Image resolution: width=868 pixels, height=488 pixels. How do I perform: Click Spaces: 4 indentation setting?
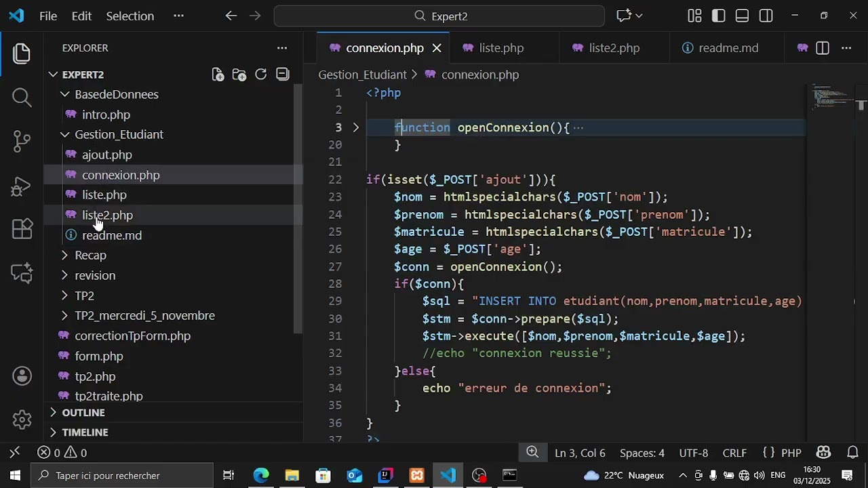642,453
